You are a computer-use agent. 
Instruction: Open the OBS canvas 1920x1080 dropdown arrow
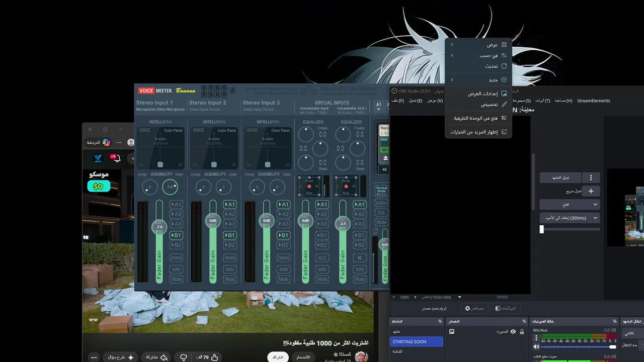pos(459,297)
